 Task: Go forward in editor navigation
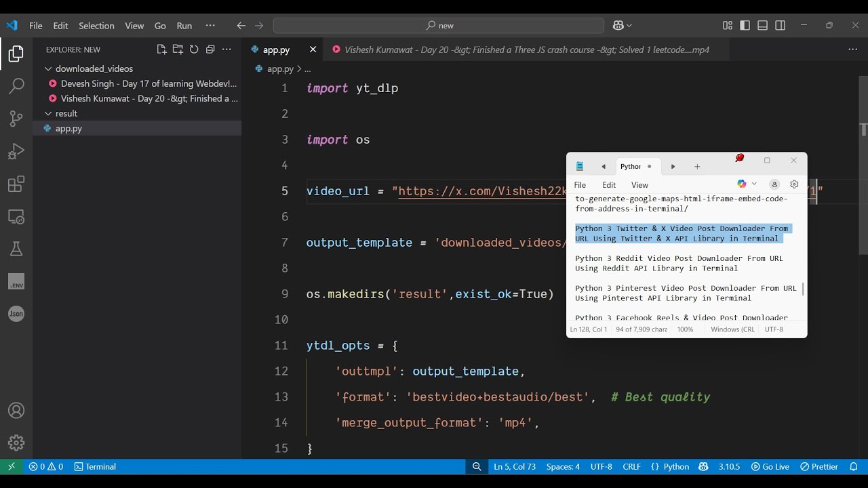[258, 26]
